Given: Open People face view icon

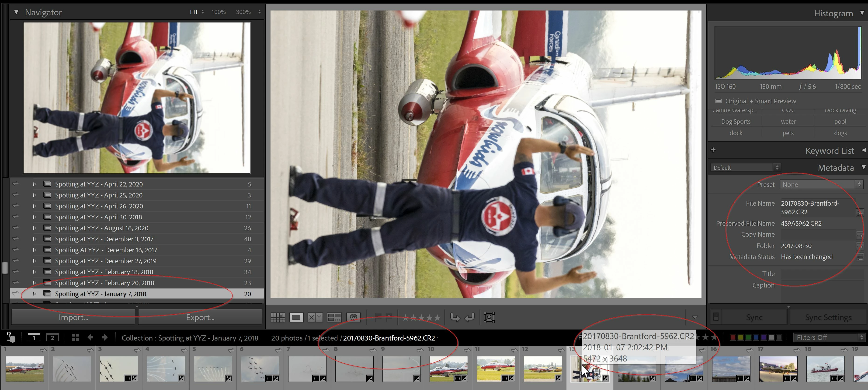Looking at the screenshot, I should (353, 317).
